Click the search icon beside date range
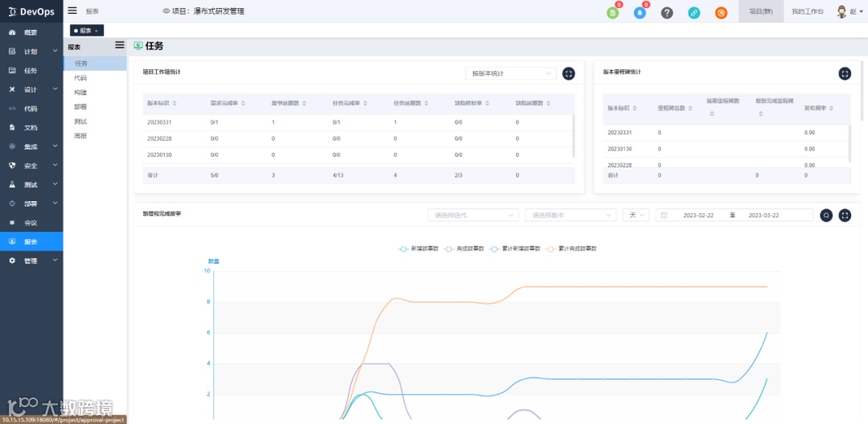This screenshot has width=868, height=424. click(x=826, y=215)
